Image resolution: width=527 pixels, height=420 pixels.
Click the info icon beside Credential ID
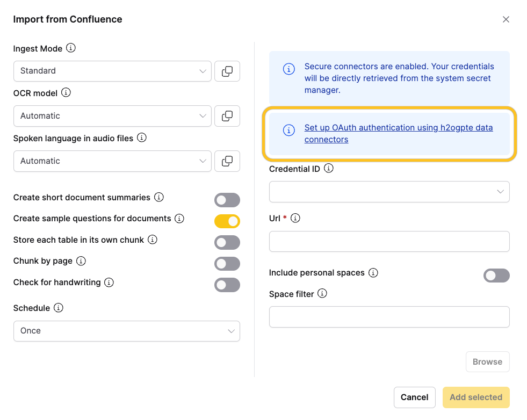click(x=329, y=169)
